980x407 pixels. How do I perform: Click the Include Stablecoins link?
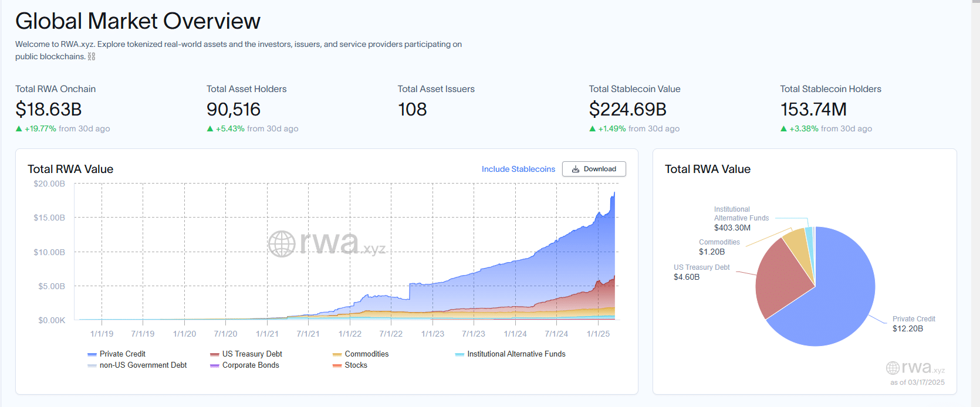click(518, 169)
